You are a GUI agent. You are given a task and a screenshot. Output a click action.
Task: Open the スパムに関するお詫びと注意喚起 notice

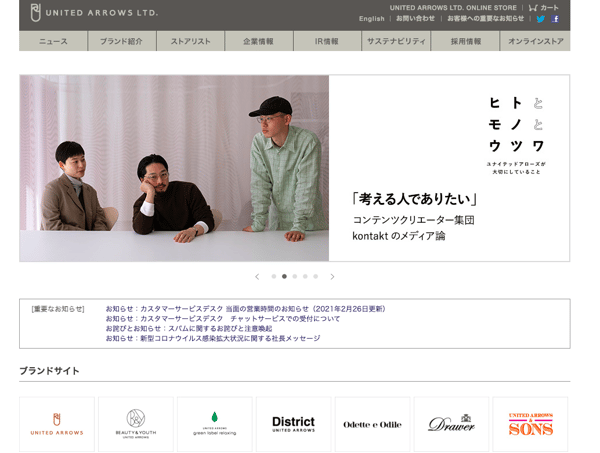[x=189, y=329]
